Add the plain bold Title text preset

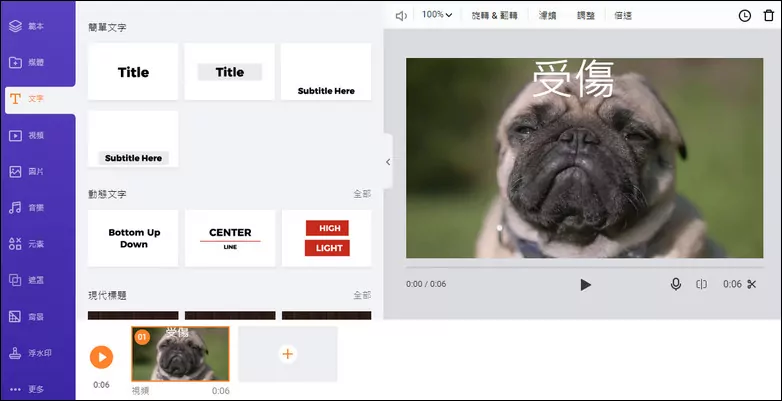pos(133,72)
